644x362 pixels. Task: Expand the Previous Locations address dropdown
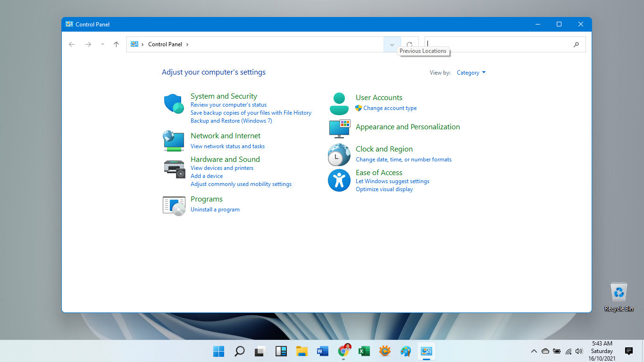(x=392, y=44)
